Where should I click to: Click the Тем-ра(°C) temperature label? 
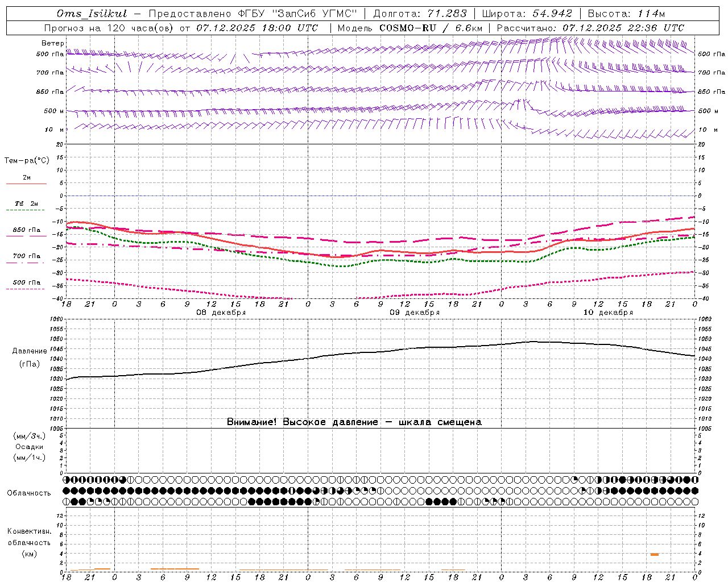coord(27,161)
